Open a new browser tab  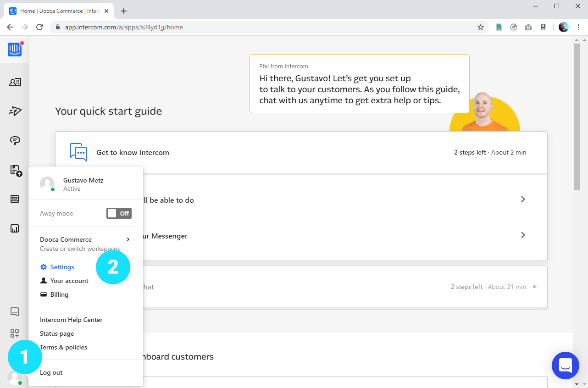coord(124,11)
